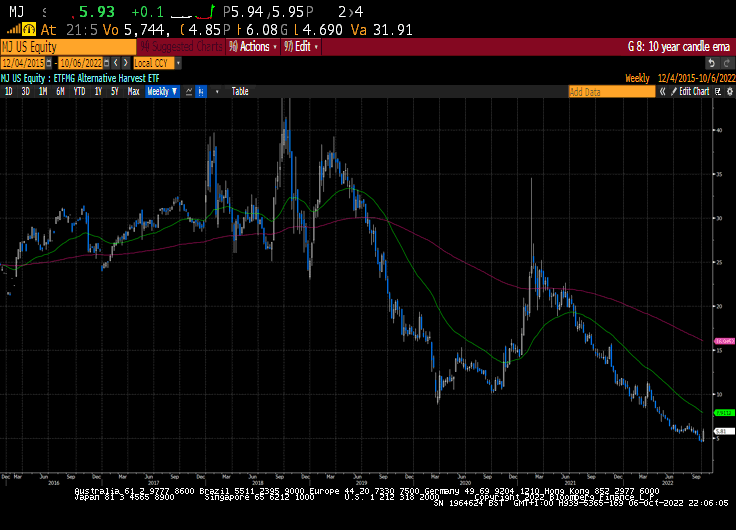Shift date range backward with left arrow

[x=115, y=63]
